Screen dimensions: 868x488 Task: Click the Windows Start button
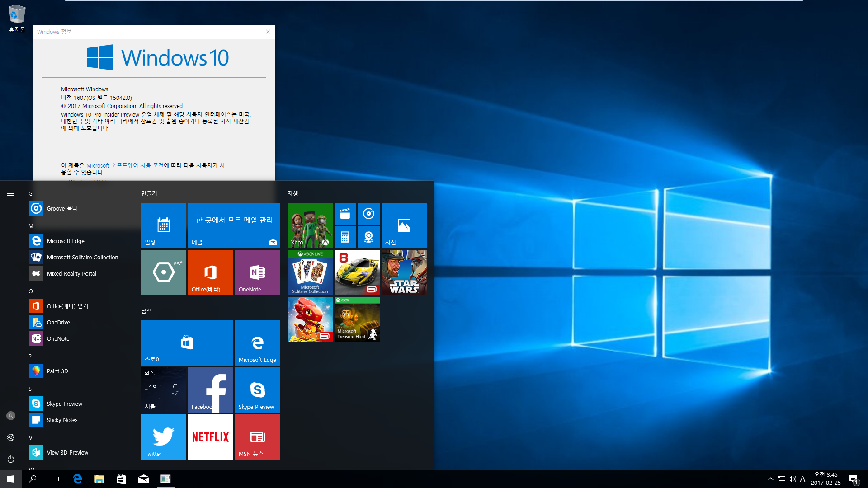11,479
